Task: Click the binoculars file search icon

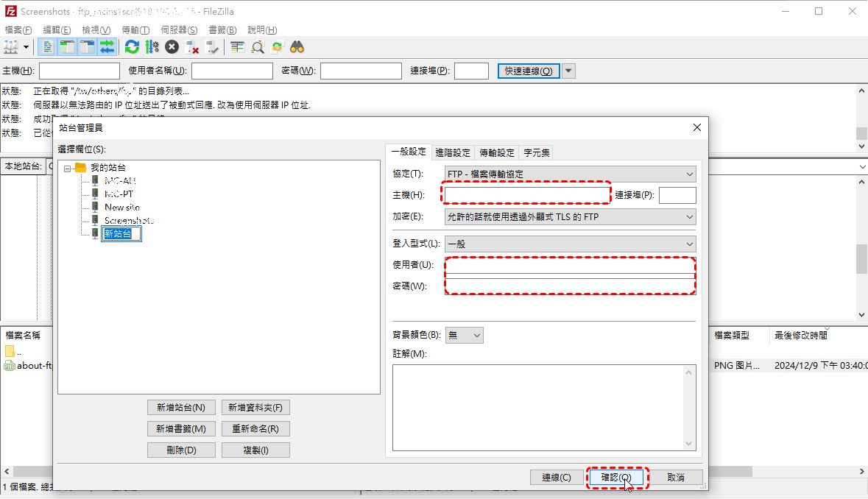Action: pyautogui.click(x=297, y=47)
